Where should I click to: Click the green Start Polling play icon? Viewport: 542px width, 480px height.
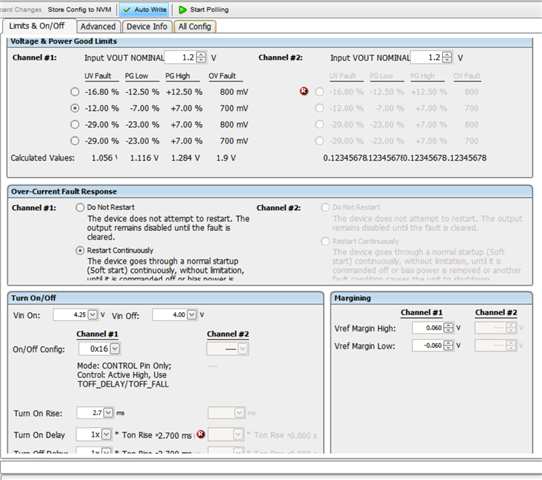click(x=183, y=10)
